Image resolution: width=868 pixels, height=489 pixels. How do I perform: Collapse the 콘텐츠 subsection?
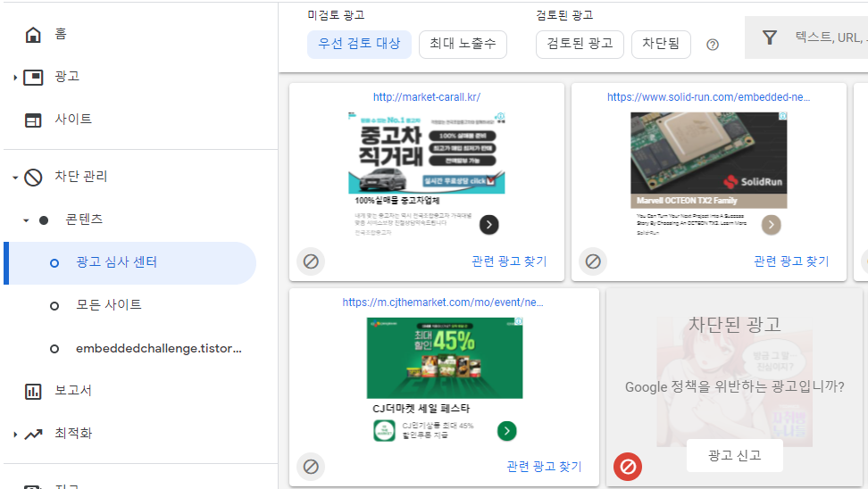coord(26,220)
